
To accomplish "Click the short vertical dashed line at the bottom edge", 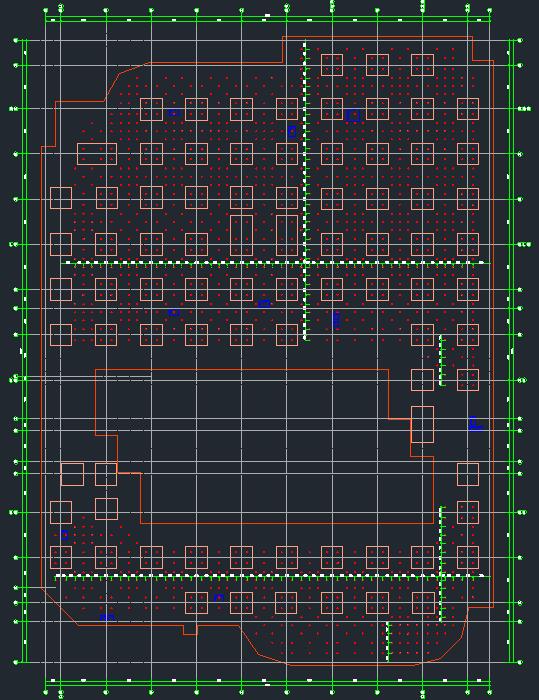I will click(388, 641).
